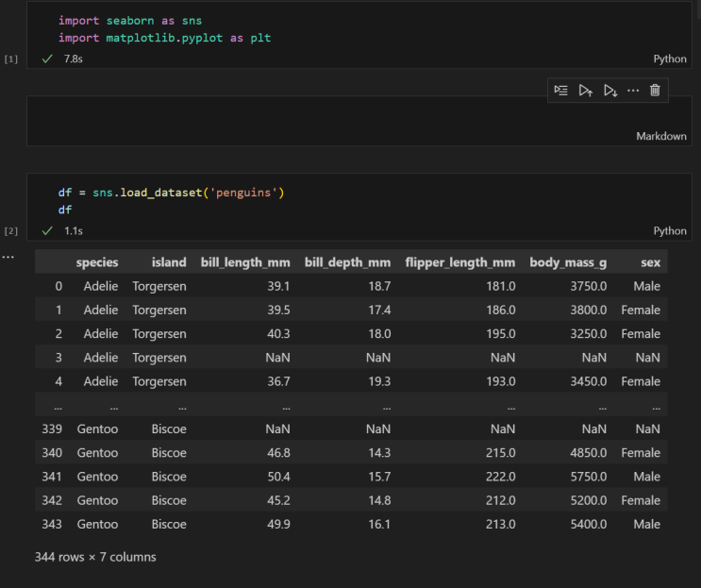Delete the cell with trash icon
This screenshot has height=588, width=701.
[656, 91]
